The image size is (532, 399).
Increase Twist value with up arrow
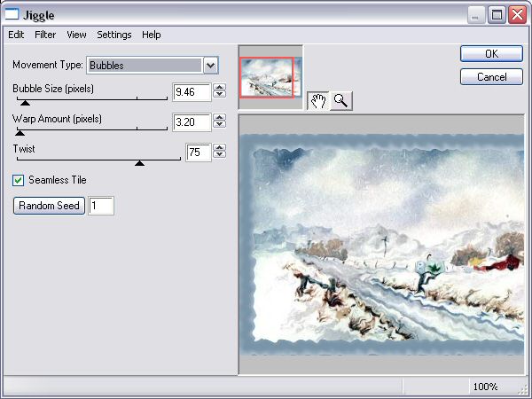[x=220, y=147]
